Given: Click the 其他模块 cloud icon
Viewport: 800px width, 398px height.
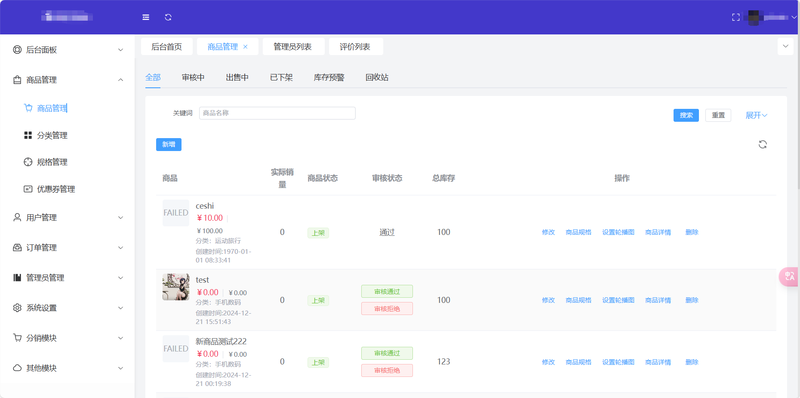Looking at the screenshot, I should coord(17,368).
